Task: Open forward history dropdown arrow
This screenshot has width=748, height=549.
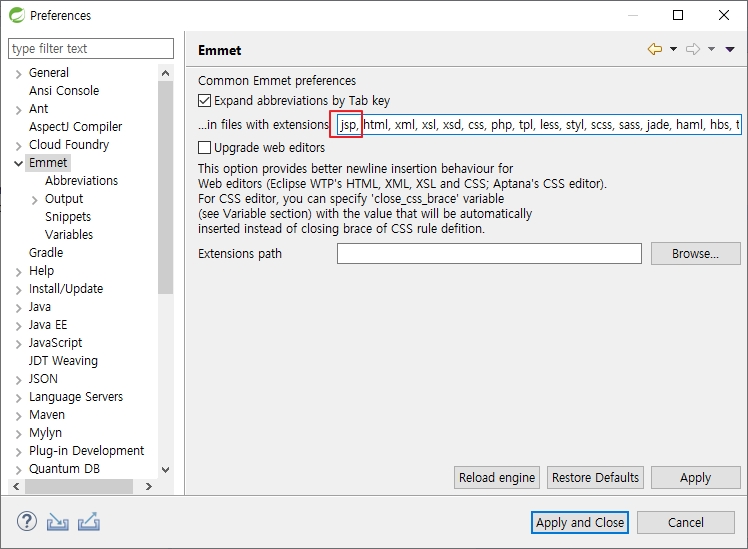Action: pyautogui.click(x=711, y=49)
